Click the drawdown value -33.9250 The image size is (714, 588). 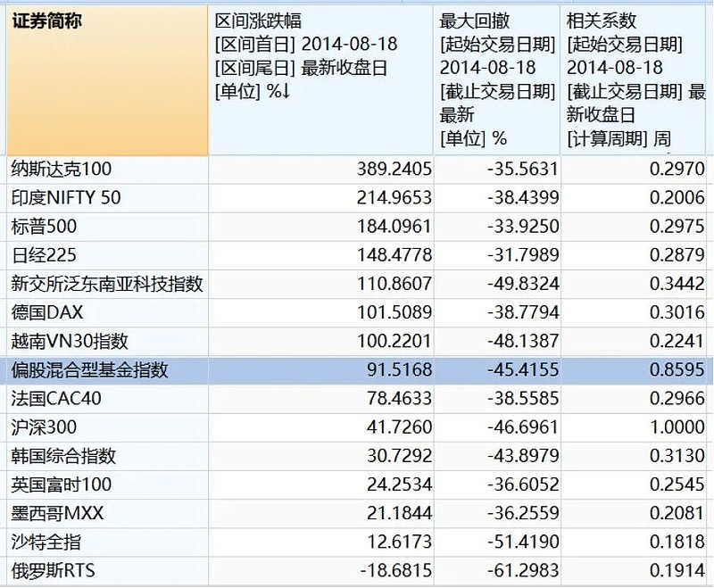pyautogui.click(x=523, y=227)
